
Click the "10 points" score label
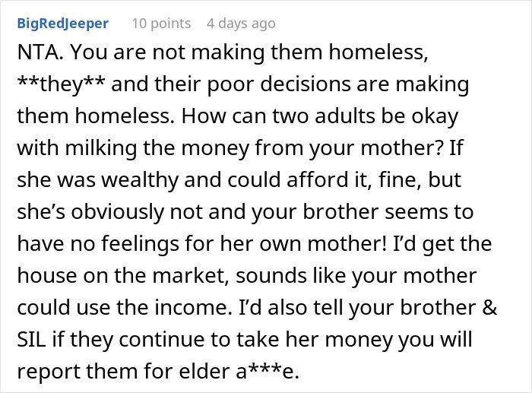tap(161, 24)
